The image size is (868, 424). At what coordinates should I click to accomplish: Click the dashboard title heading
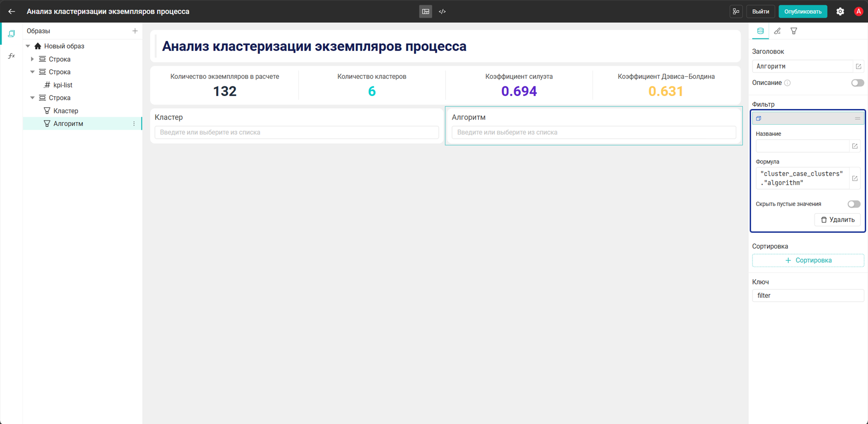click(314, 46)
